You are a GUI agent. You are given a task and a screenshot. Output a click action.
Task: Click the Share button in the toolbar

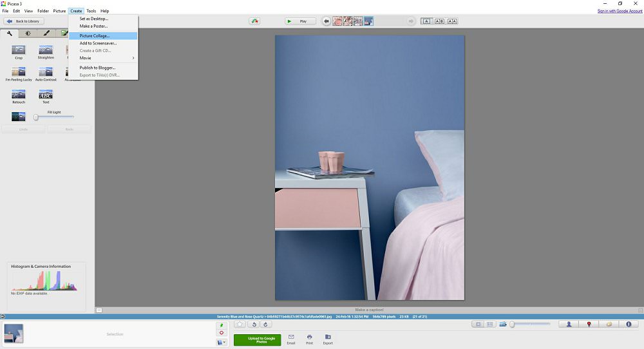[x=255, y=21]
